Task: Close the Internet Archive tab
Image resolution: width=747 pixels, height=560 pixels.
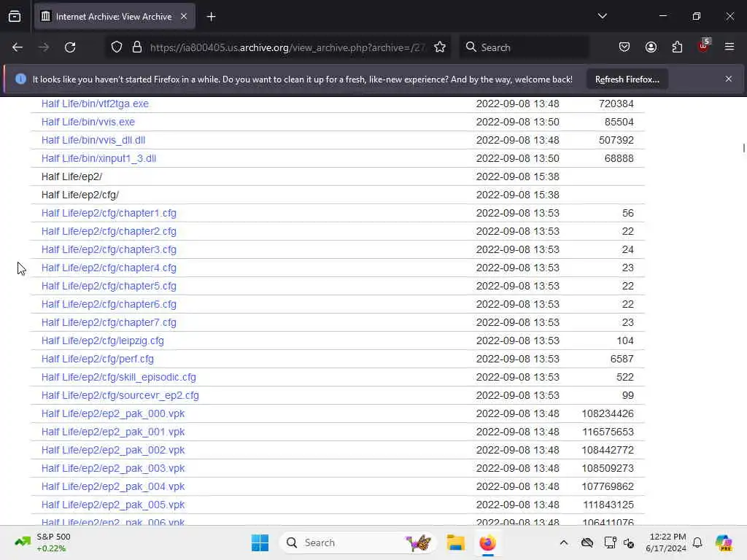Action: (184, 17)
